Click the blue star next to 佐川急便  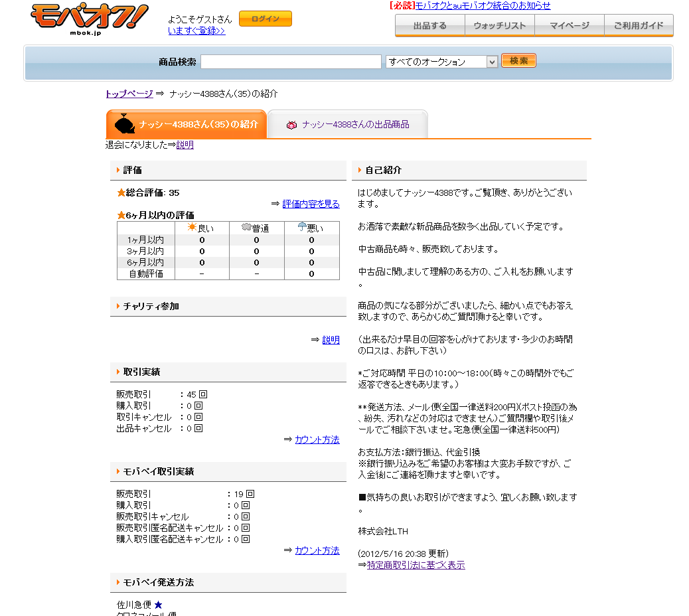click(x=158, y=605)
